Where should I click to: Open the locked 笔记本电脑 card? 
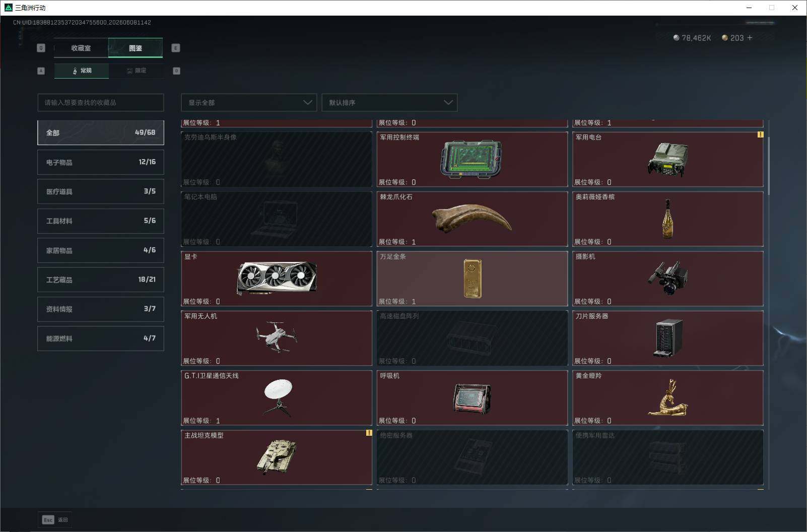click(x=277, y=219)
